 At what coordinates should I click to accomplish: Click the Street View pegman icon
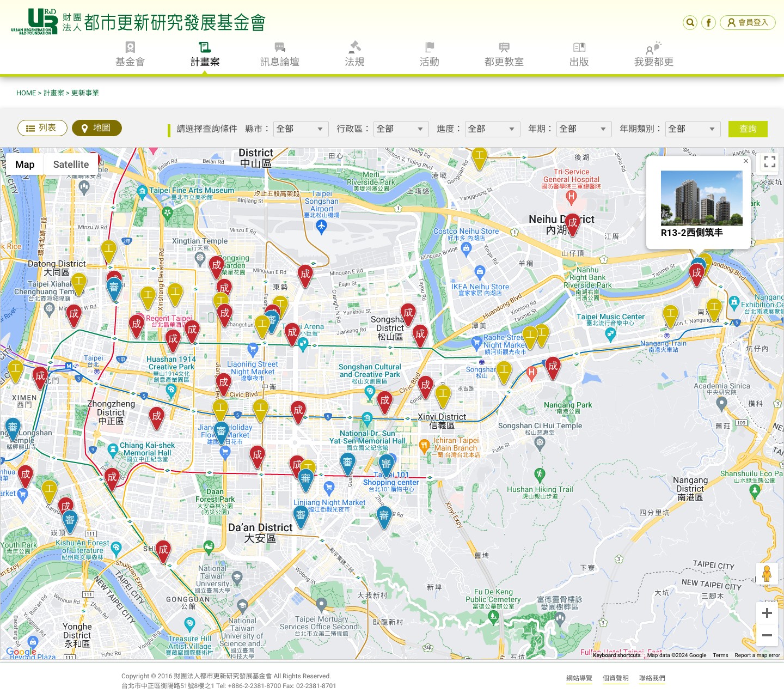point(767,574)
